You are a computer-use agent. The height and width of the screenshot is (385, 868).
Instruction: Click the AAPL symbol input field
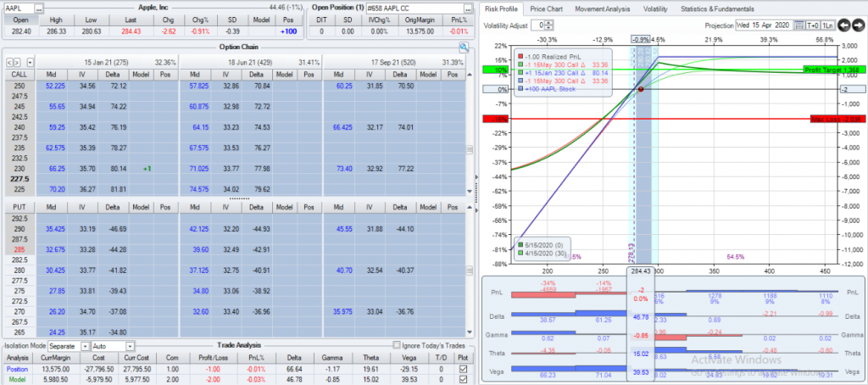point(19,8)
